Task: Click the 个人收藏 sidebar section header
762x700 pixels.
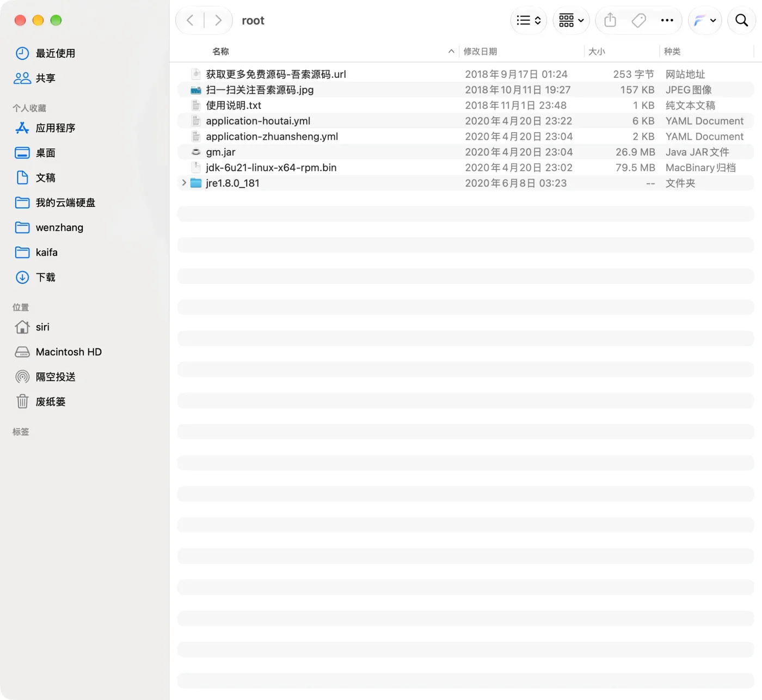Action: [x=29, y=108]
